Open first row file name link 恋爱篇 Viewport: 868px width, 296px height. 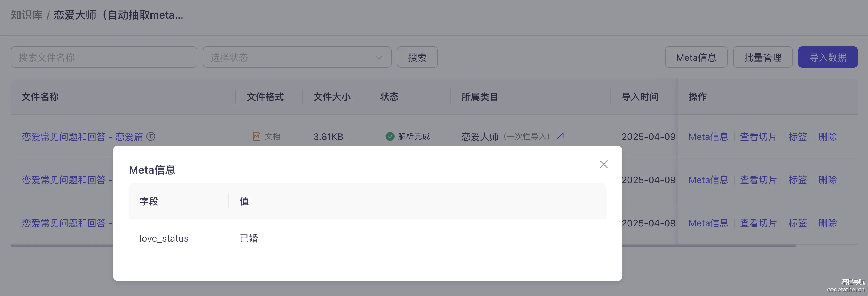click(x=82, y=137)
